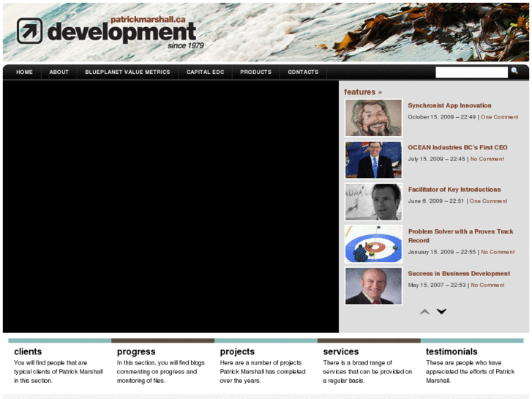Click the thumbnail of man in blue tie
The height and width of the screenshot is (399, 532).
coord(373,160)
